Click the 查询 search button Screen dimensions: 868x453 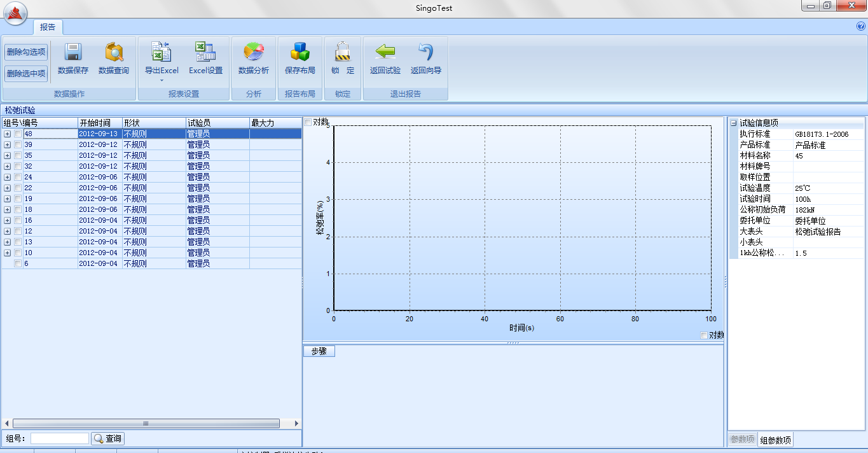tap(107, 438)
